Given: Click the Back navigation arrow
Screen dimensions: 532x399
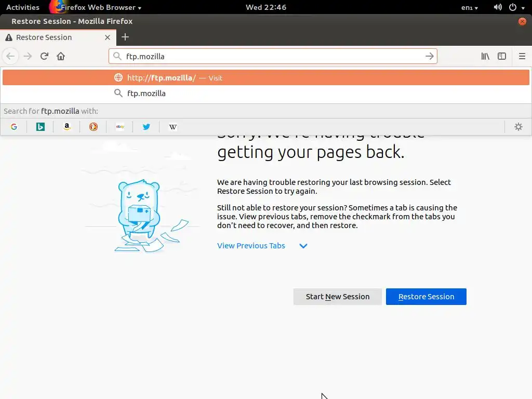Looking at the screenshot, I should pos(10,56).
